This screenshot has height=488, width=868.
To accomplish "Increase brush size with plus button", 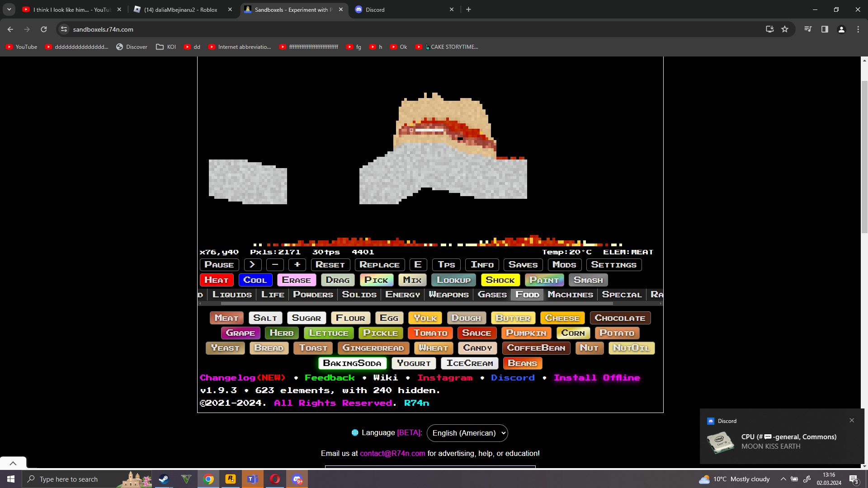I will point(297,265).
